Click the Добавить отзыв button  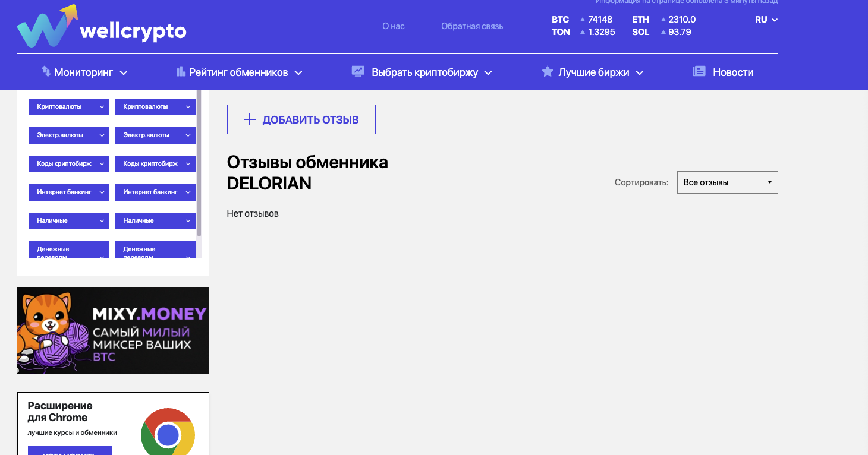(301, 119)
